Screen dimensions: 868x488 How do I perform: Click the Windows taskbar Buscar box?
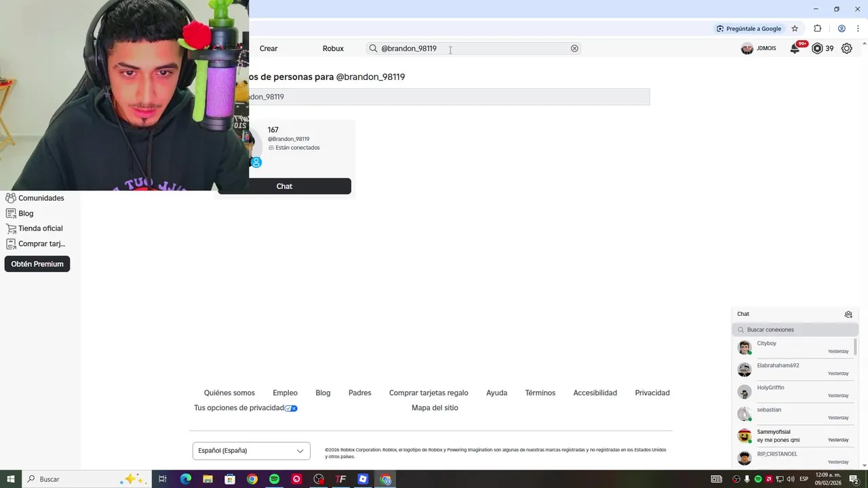(x=86, y=479)
